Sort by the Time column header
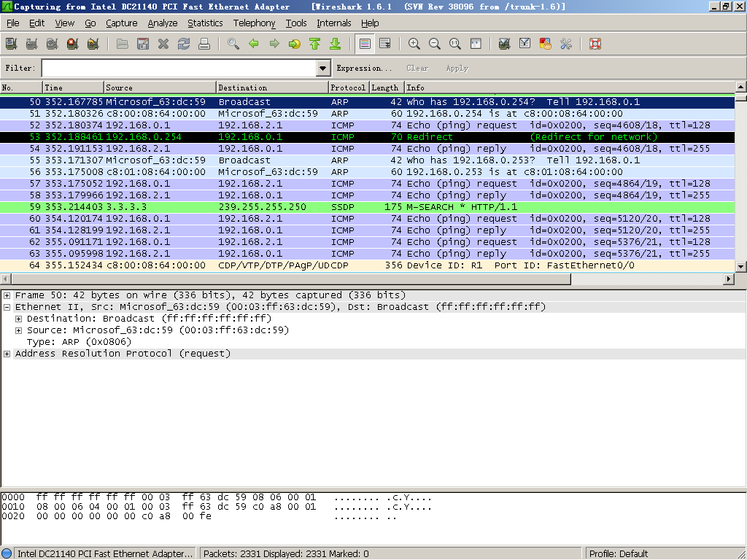 (x=74, y=87)
